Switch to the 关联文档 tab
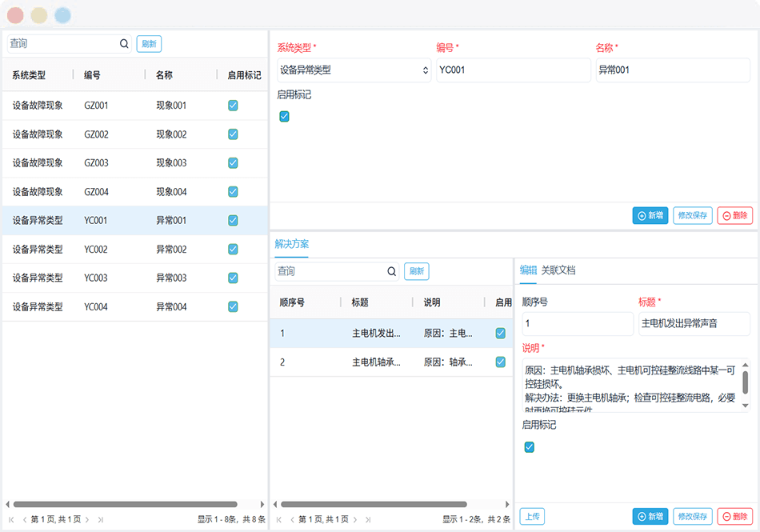This screenshot has width=760, height=532. pos(558,270)
